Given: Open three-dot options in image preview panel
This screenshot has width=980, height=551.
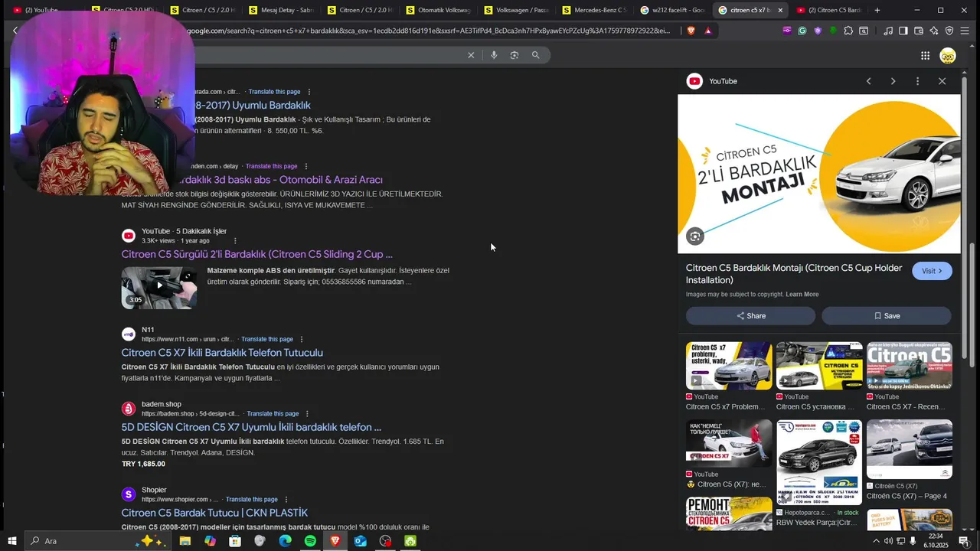Looking at the screenshot, I should pos(917,81).
